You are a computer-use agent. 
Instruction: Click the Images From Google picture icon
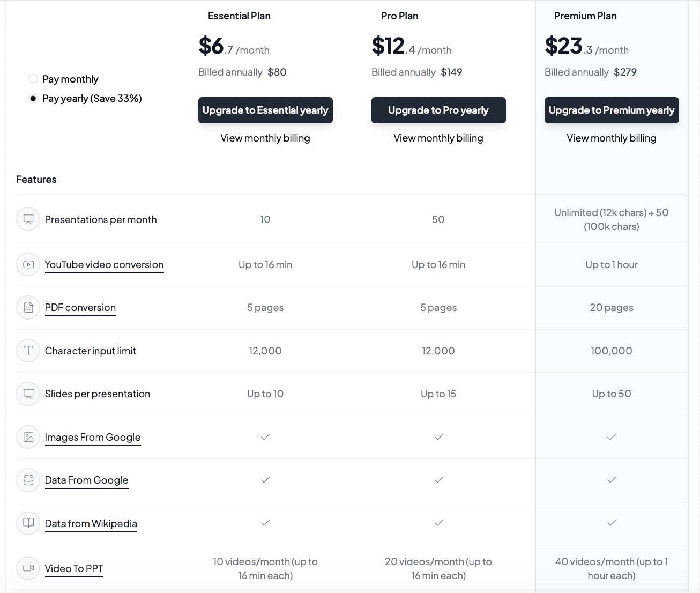coord(28,437)
